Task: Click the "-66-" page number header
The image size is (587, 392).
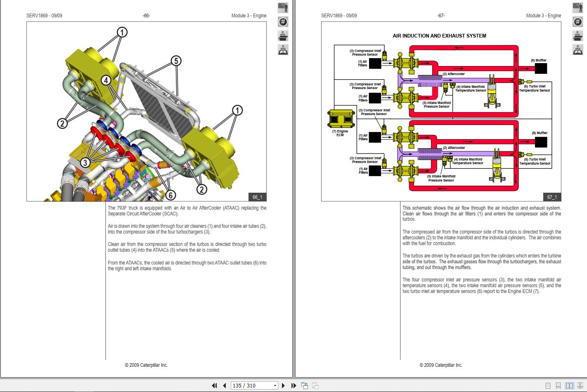Action: pos(147,16)
